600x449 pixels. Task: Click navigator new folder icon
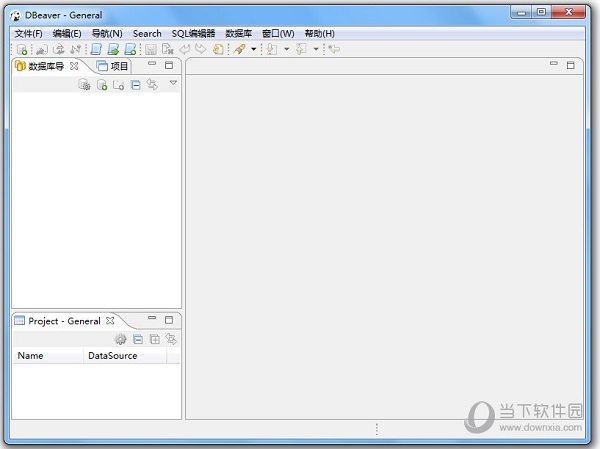pyautogui.click(x=118, y=85)
